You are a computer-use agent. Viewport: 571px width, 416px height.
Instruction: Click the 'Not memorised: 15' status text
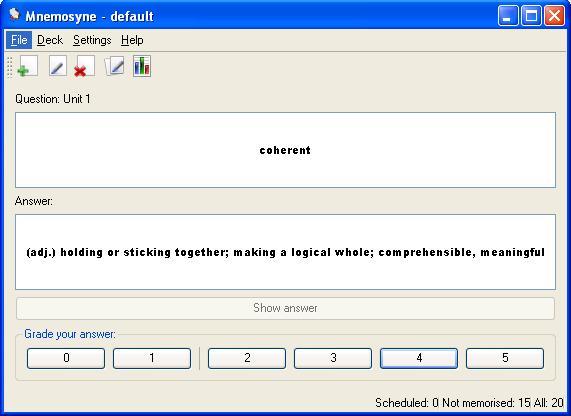point(486,403)
